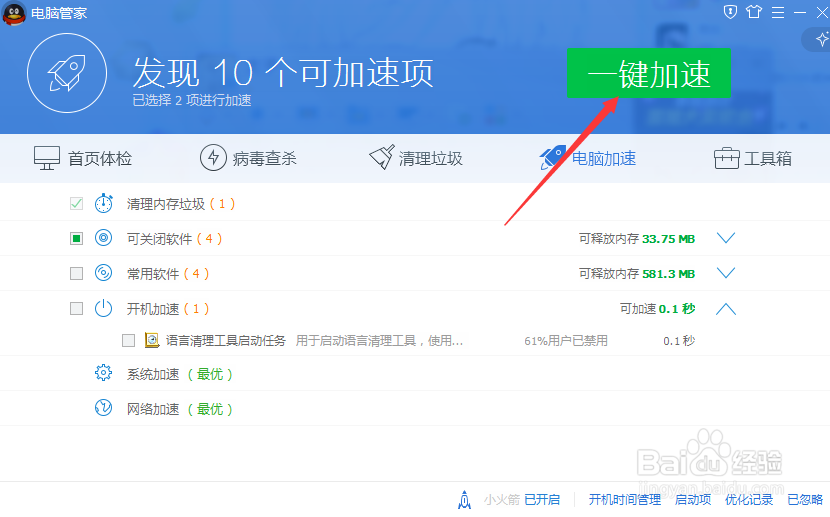Click the 网络加速 row label
The image size is (830, 517).
tap(153, 409)
